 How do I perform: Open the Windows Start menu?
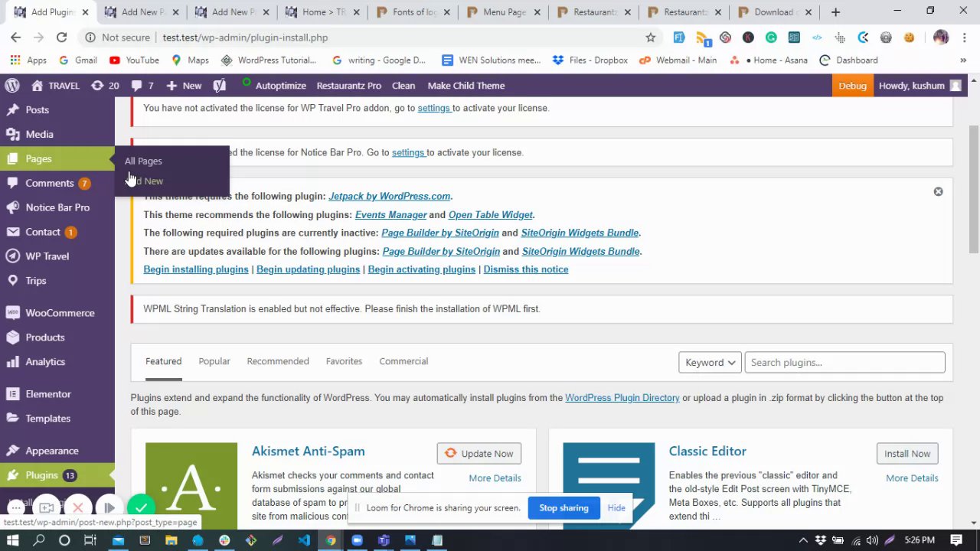[13, 540]
